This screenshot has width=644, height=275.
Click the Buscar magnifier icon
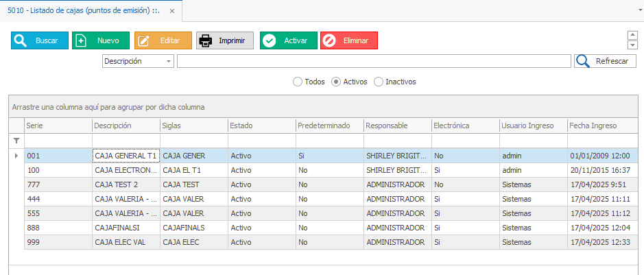click(x=21, y=40)
